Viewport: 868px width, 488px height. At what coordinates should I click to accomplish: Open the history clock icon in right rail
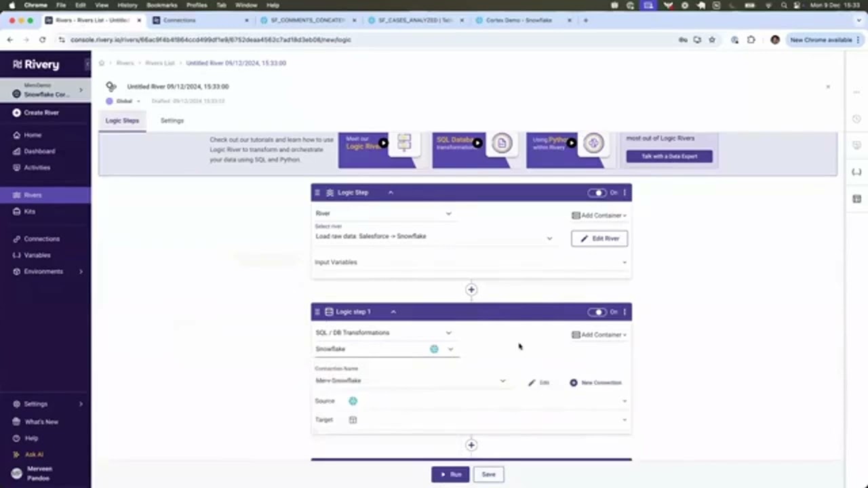856,119
